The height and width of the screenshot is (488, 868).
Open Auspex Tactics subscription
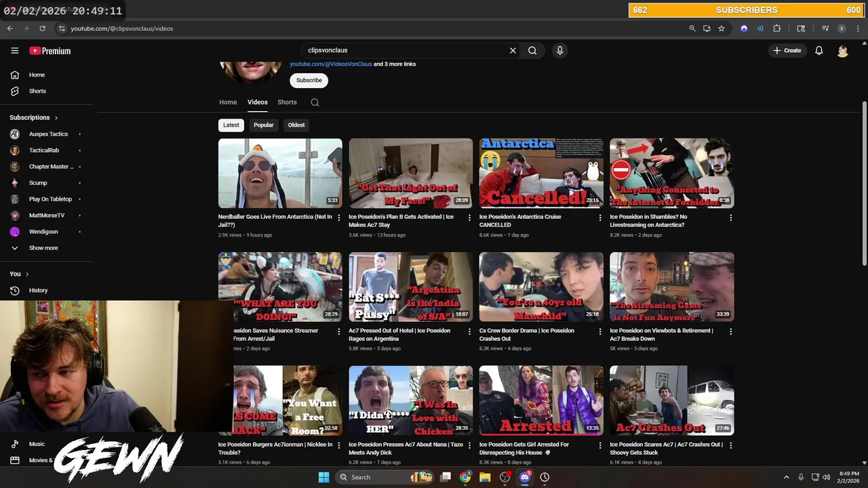click(x=46, y=134)
